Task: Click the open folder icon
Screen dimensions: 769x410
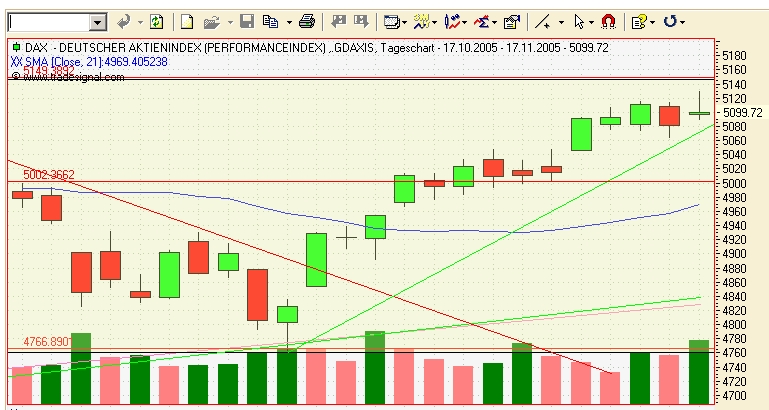Action: point(211,22)
